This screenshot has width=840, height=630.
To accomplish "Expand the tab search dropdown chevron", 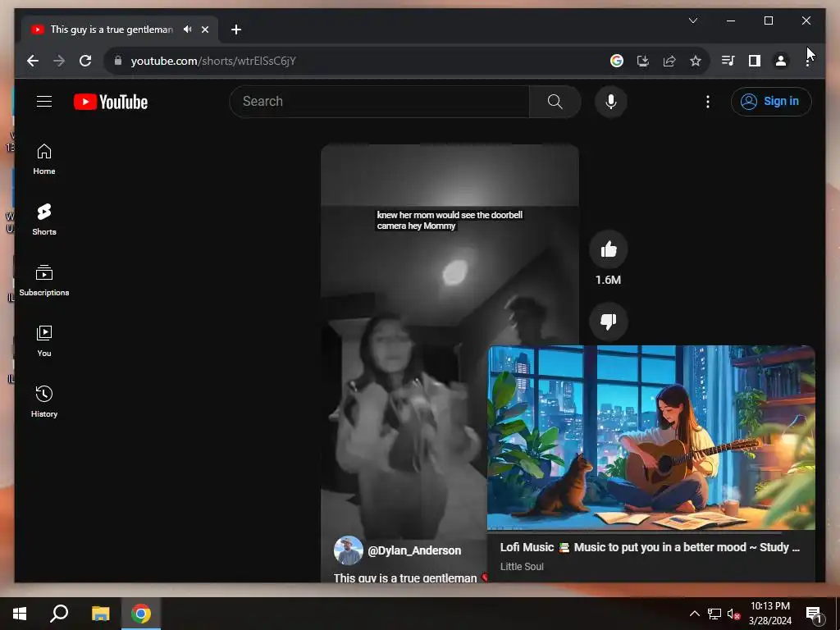I will click(692, 21).
